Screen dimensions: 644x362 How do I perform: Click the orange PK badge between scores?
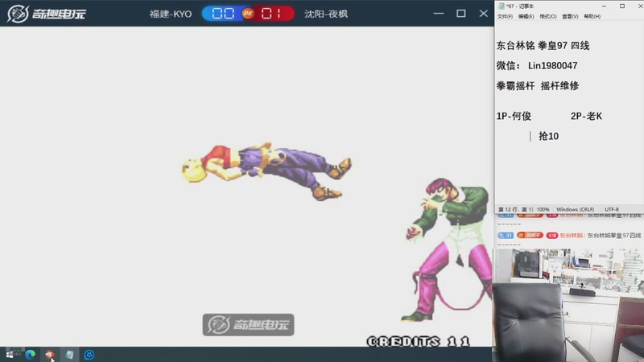[x=248, y=14]
